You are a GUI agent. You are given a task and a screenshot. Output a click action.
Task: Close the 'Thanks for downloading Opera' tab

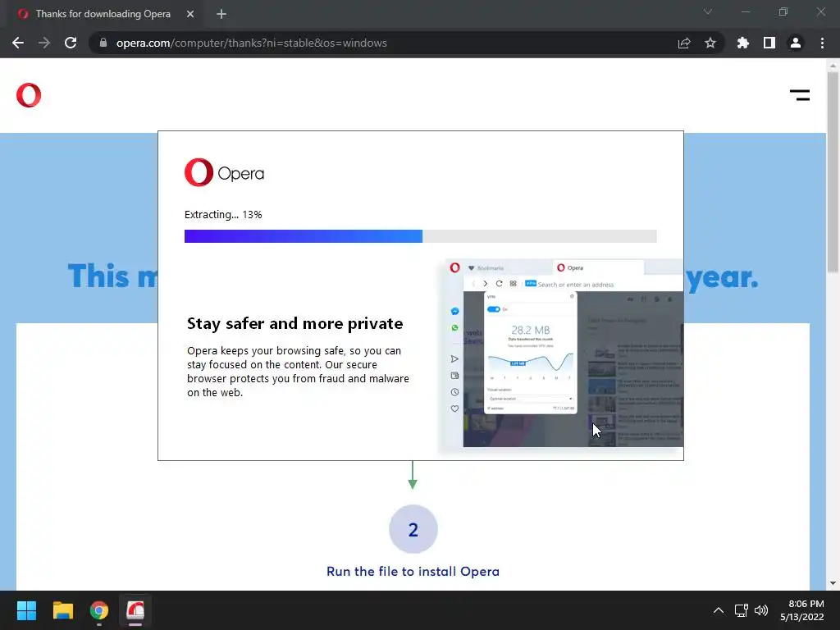pyautogui.click(x=190, y=14)
